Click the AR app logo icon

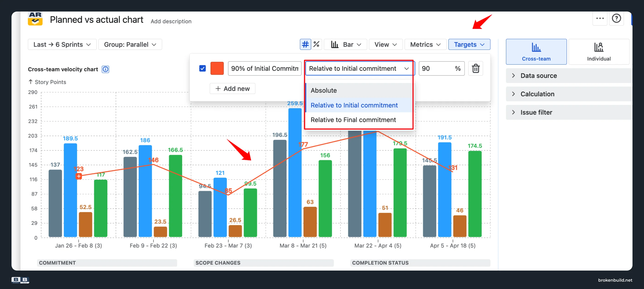click(x=35, y=19)
